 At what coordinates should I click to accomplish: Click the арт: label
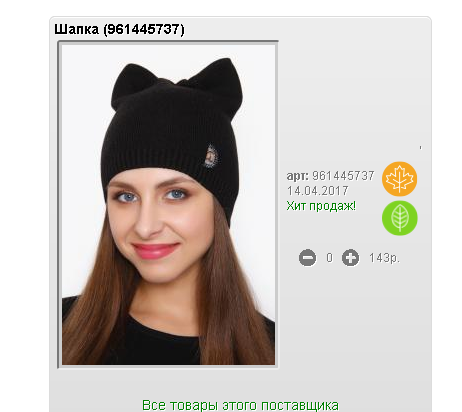(x=298, y=176)
